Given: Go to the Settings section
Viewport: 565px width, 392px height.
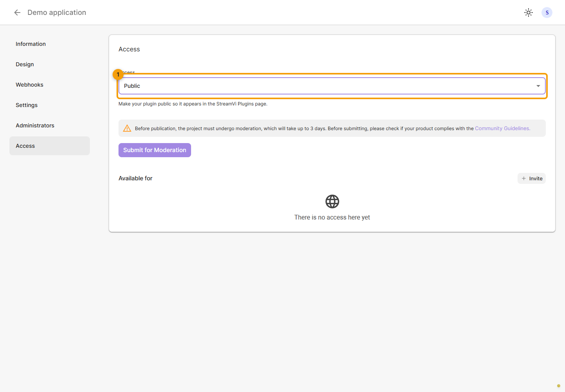Looking at the screenshot, I should (49, 105).
